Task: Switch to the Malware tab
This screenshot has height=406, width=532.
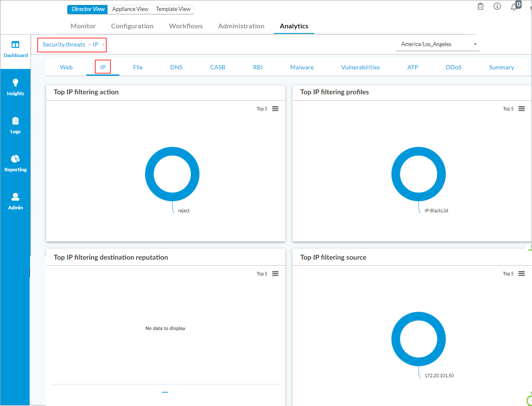Action: click(302, 67)
